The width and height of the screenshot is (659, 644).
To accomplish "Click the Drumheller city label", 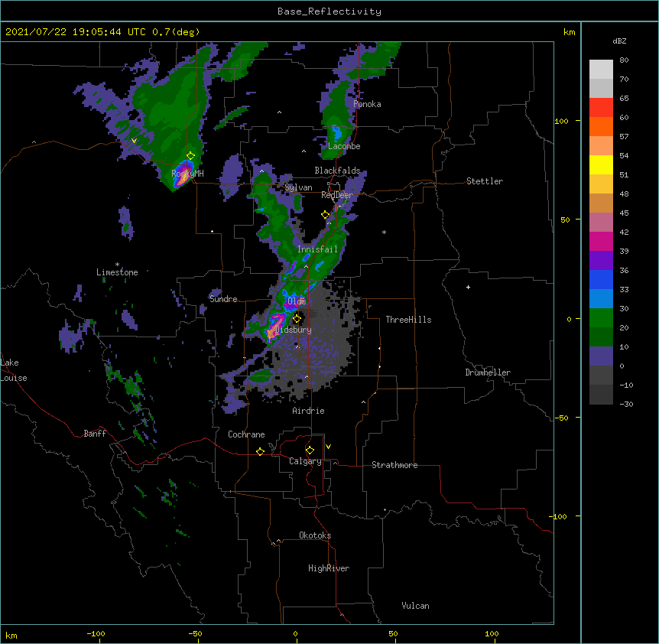I will click(x=488, y=372).
